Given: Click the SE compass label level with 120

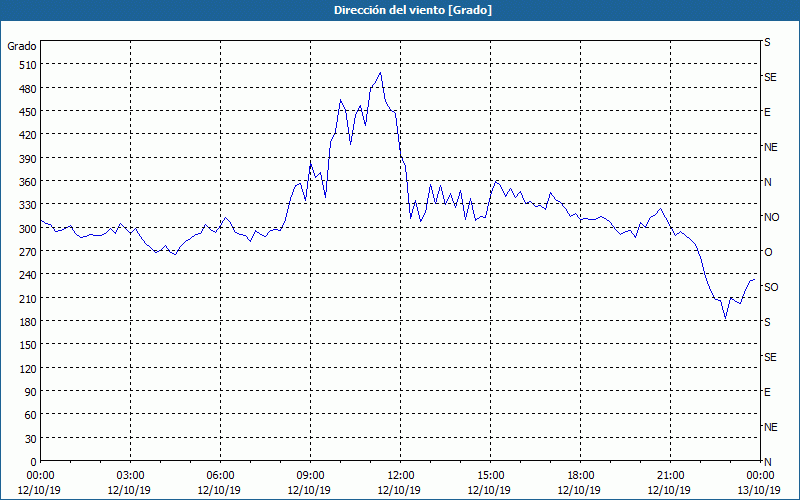Looking at the screenshot, I should pos(770,357).
